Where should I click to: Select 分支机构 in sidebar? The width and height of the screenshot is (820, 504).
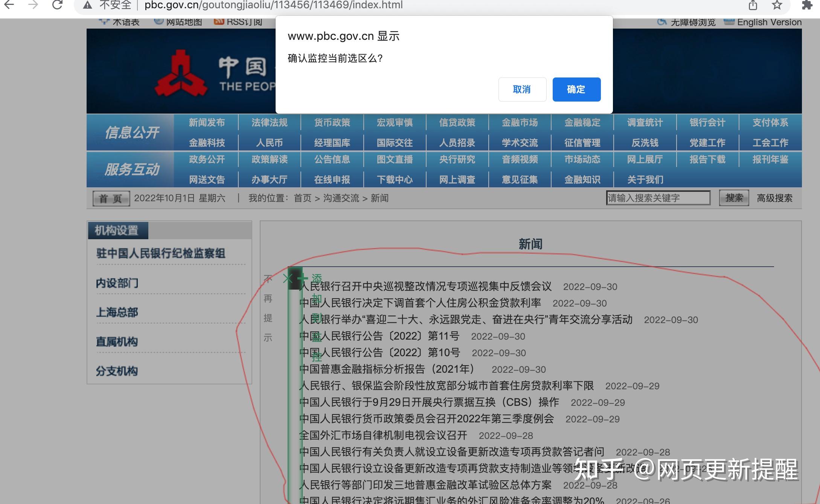pos(117,371)
